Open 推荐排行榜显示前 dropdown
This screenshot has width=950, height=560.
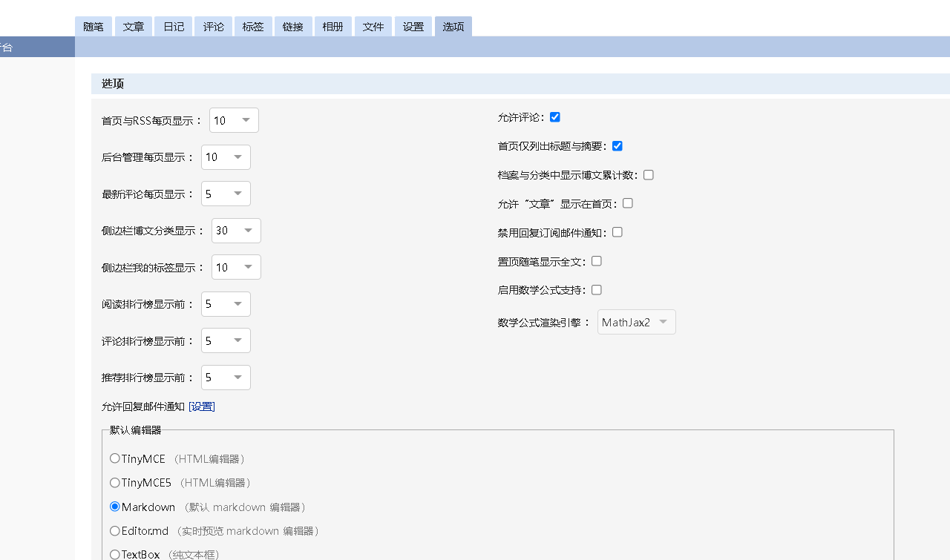(226, 378)
